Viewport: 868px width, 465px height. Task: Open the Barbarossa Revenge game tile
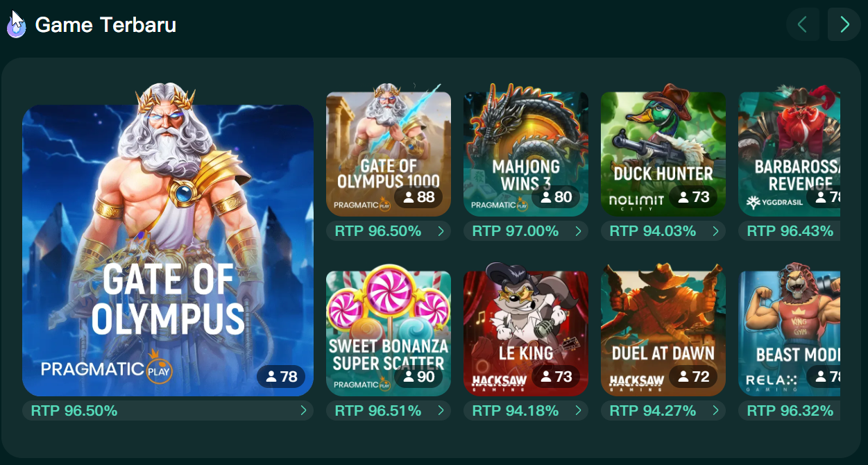click(x=790, y=154)
